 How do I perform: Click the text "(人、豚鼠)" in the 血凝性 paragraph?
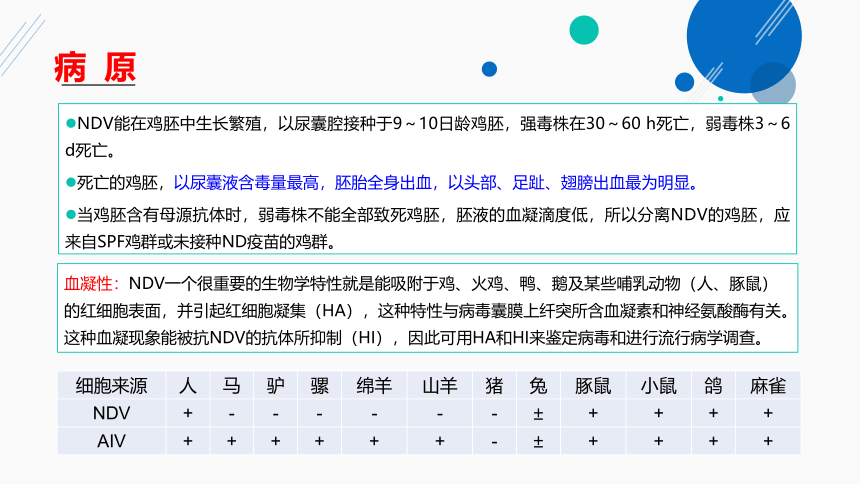click(x=728, y=284)
